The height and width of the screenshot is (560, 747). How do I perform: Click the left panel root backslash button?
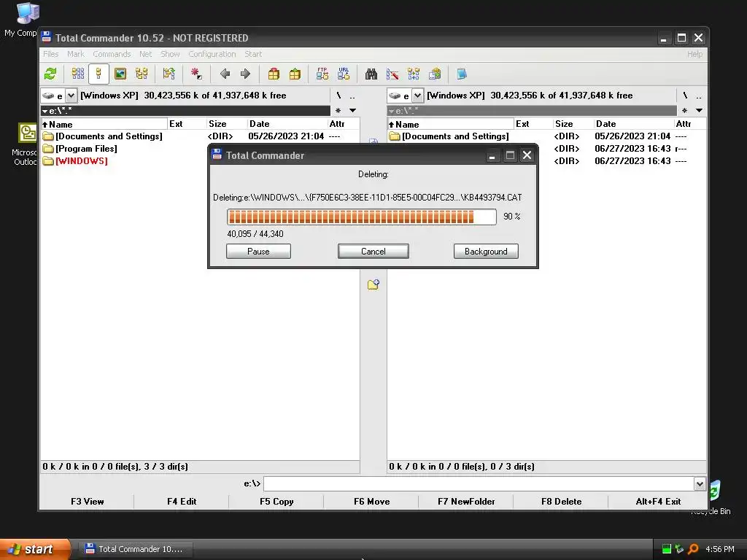338,96
